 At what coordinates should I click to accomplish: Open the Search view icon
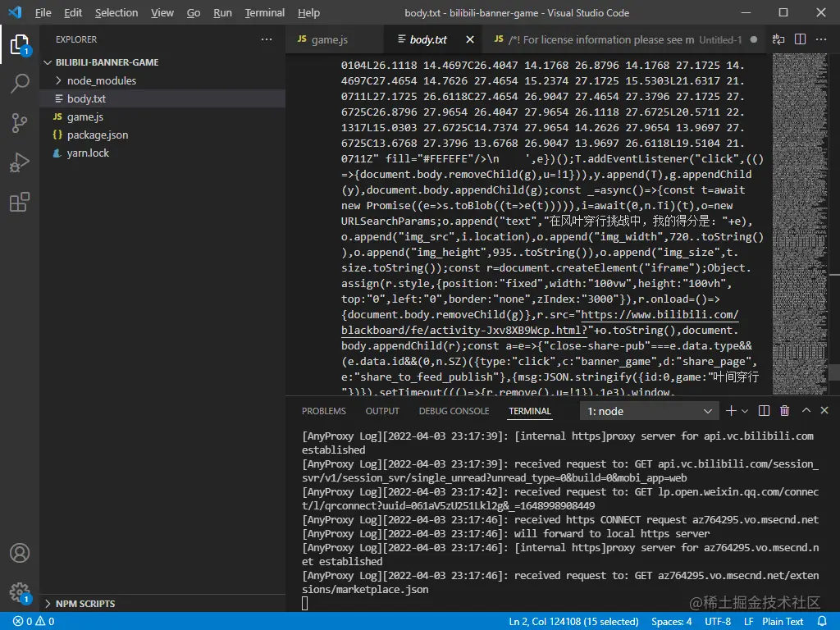click(x=20, y=84)
